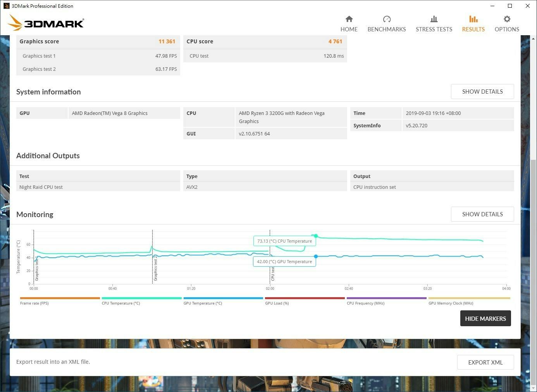537x392 pixels.
Task: Open the Benchmarks gauge icon
Action: pos(386,19)
